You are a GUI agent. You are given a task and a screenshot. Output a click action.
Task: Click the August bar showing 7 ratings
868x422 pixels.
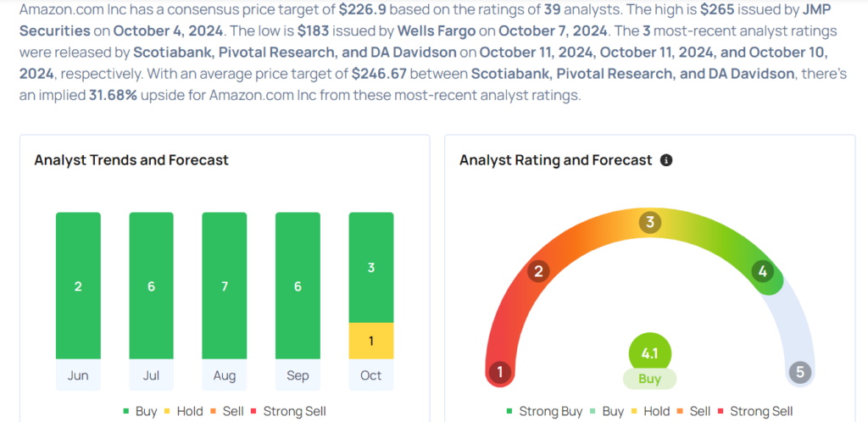(x=225, y=286)
